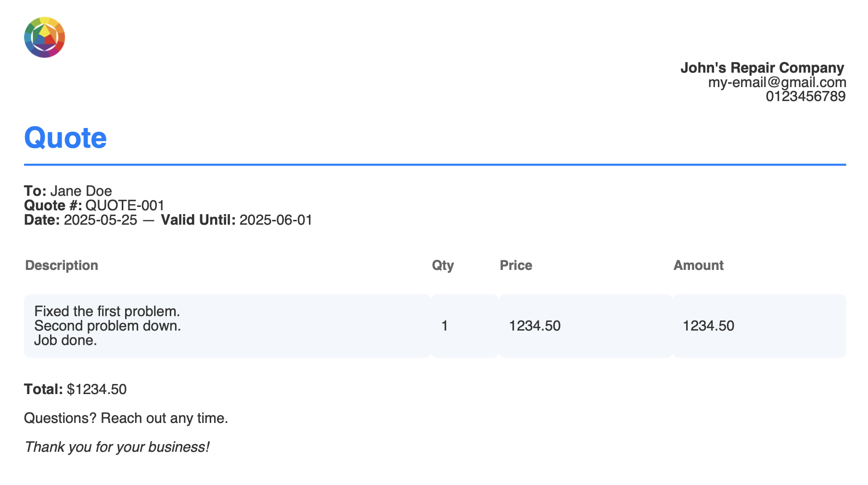868x485 pixels.
Task: Click the Description column header
Action: pos(62,265)
